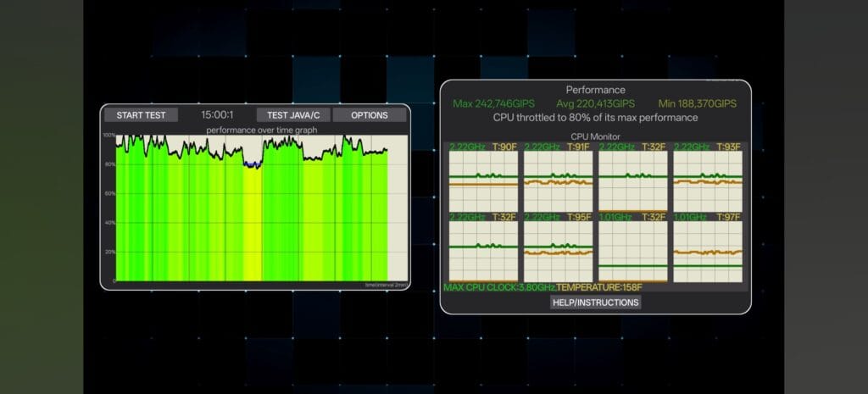Click the 15:00:1 test timer
Image resolution: width=868 pixels, height=394 pixels.
tap(218, 115)
